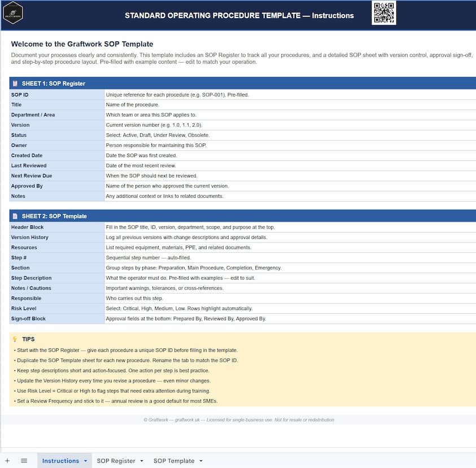Select the 'Created Date' label cell

(57, 155)
